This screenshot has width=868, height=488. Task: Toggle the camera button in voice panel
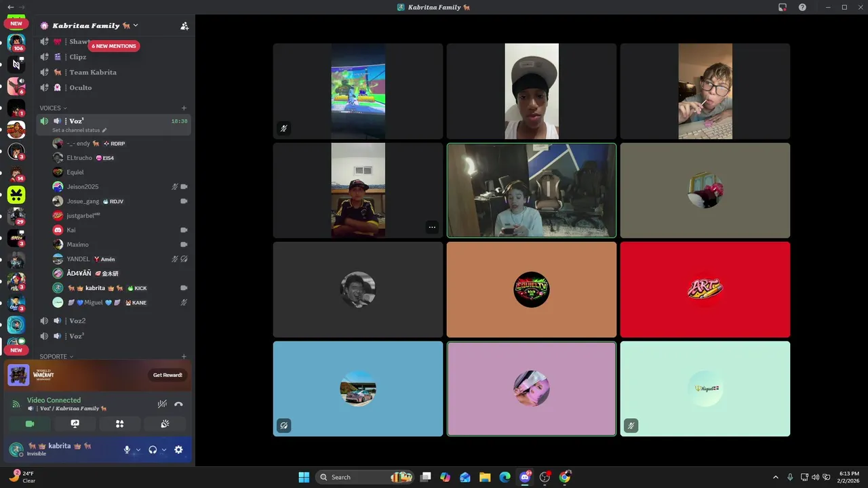click(x=30, y=424)
